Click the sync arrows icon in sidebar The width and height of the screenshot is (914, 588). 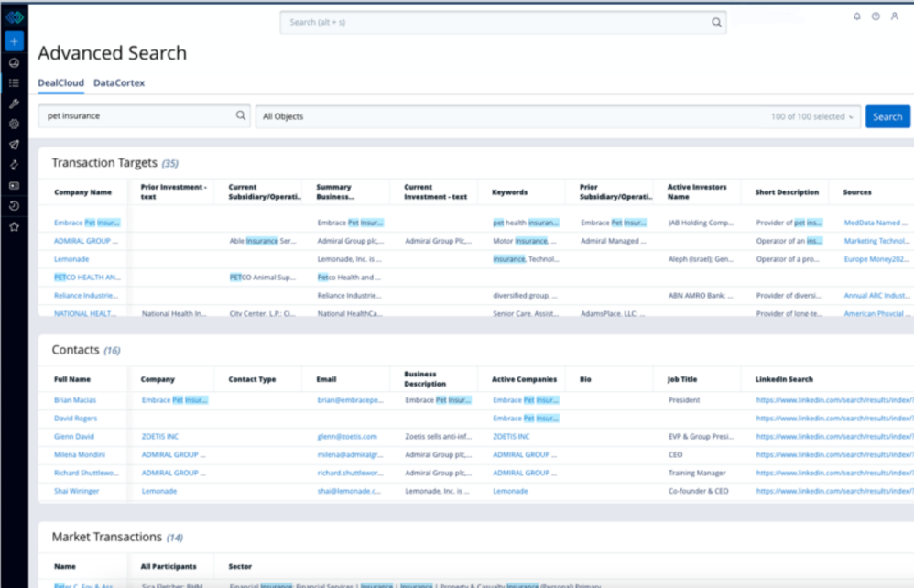tap(14, 165)
